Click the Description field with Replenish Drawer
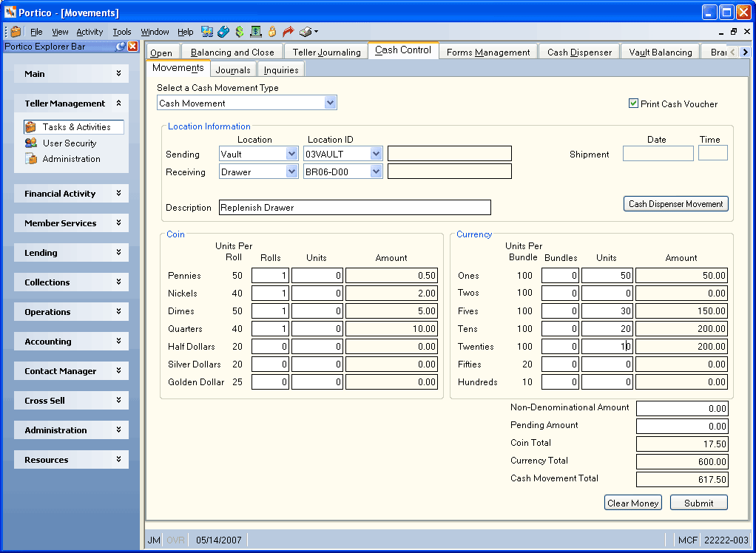The height and width of the screenshot is (553, 756). [355, 208]
